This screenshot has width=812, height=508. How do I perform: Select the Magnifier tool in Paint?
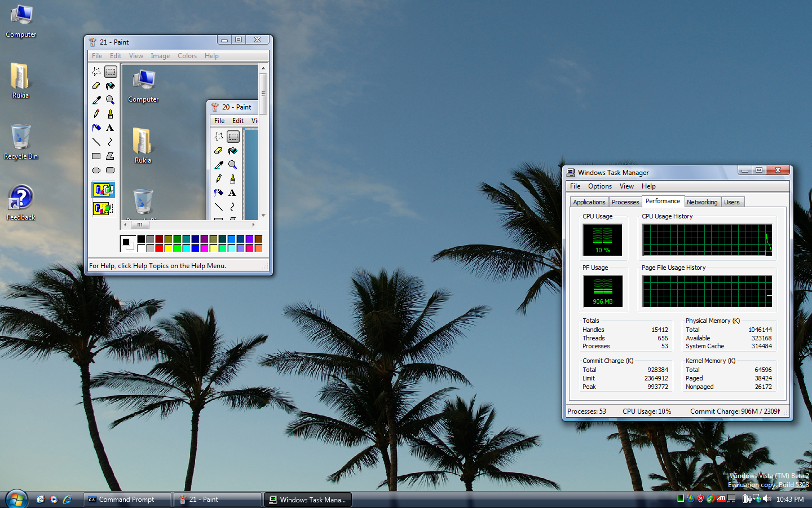[x=111, y=100]
